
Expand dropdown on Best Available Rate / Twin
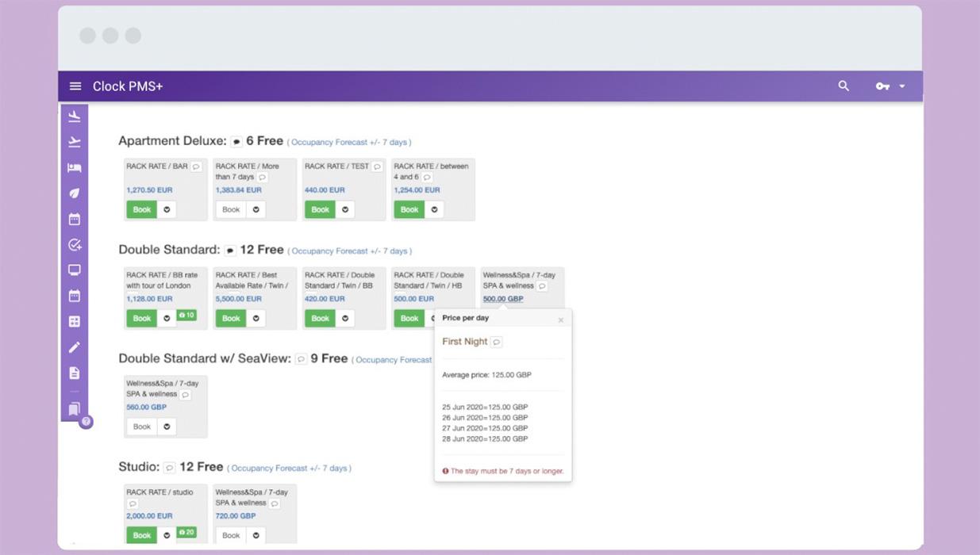coord(256,319)
